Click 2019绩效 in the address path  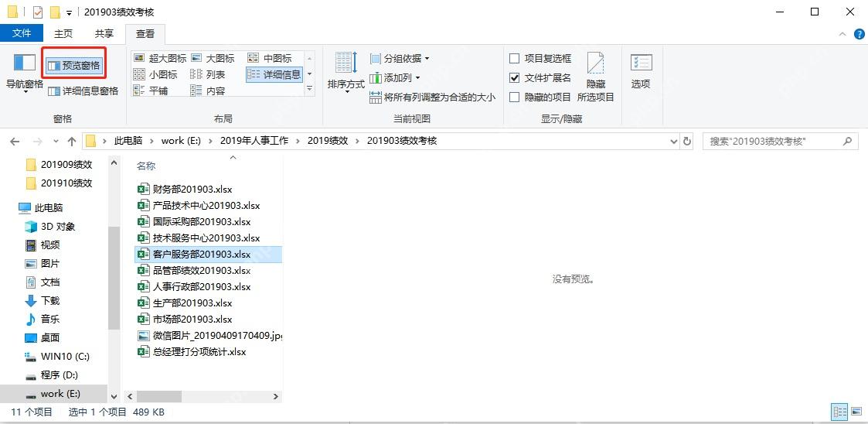pos(328,141)
